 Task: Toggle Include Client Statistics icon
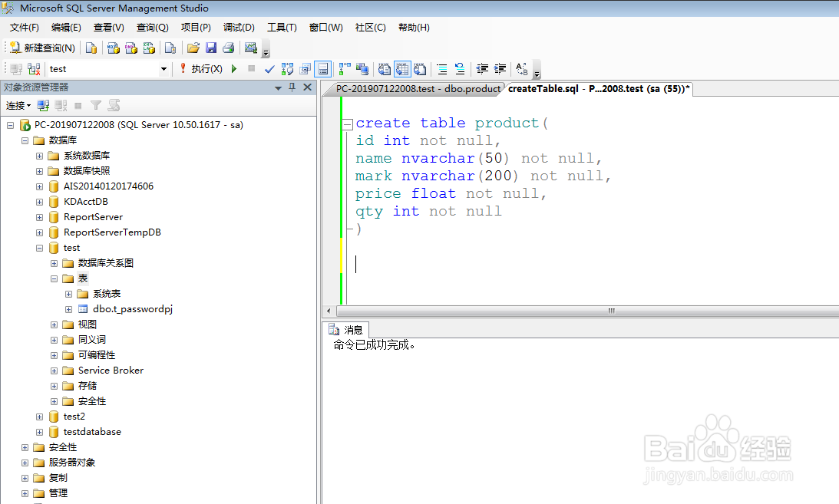[362, 69]
